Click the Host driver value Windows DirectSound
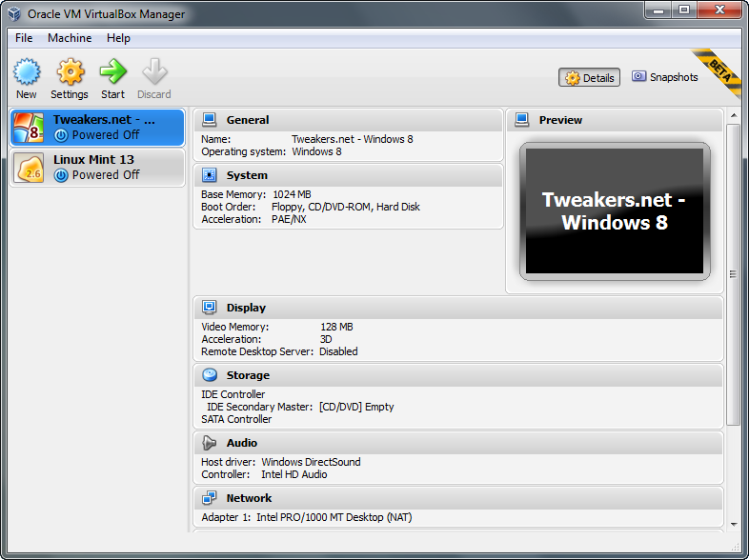 311,462
